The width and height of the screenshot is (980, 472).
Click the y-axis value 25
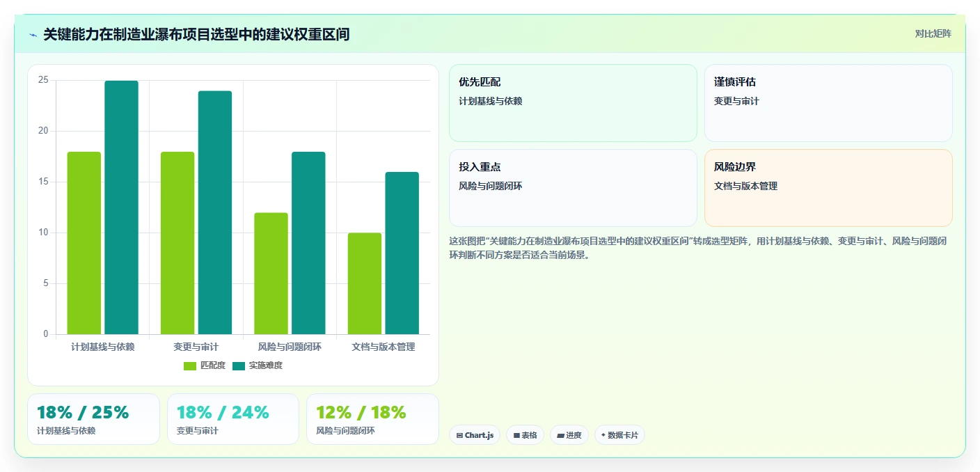click(43, 80)
